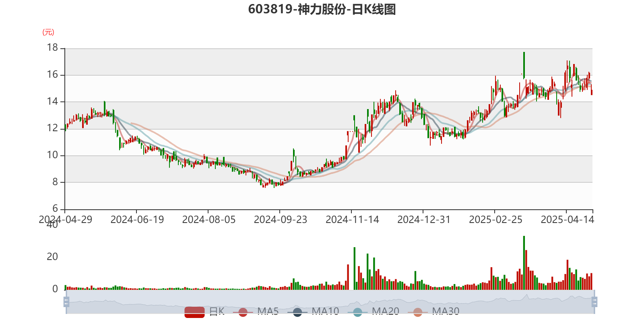The image size is (644, 322).
Task: Click the 2024-06-19 date label
Action: pyautogui.click(x=137, y=220)
